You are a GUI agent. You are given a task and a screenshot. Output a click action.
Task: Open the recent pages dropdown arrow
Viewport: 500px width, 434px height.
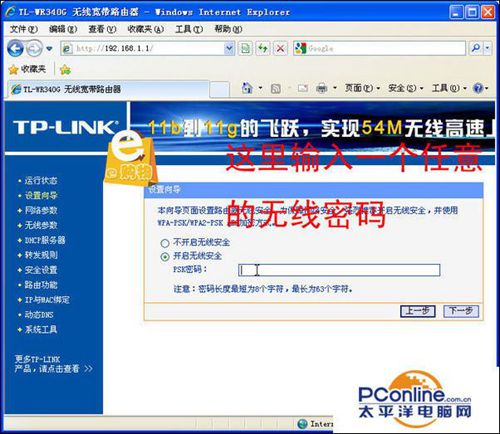tap(49, 49)
